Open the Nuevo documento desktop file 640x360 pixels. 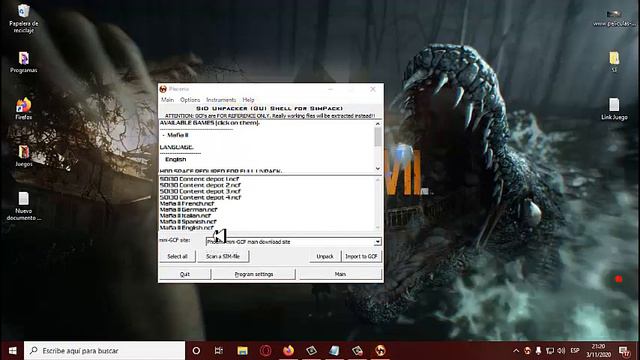pos(24,206)
